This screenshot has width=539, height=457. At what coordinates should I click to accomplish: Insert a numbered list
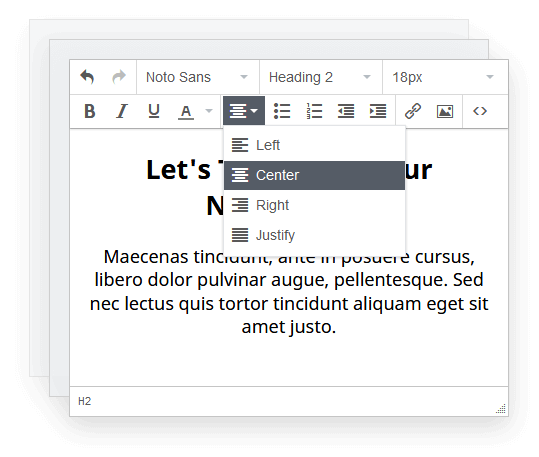point(314,111)
